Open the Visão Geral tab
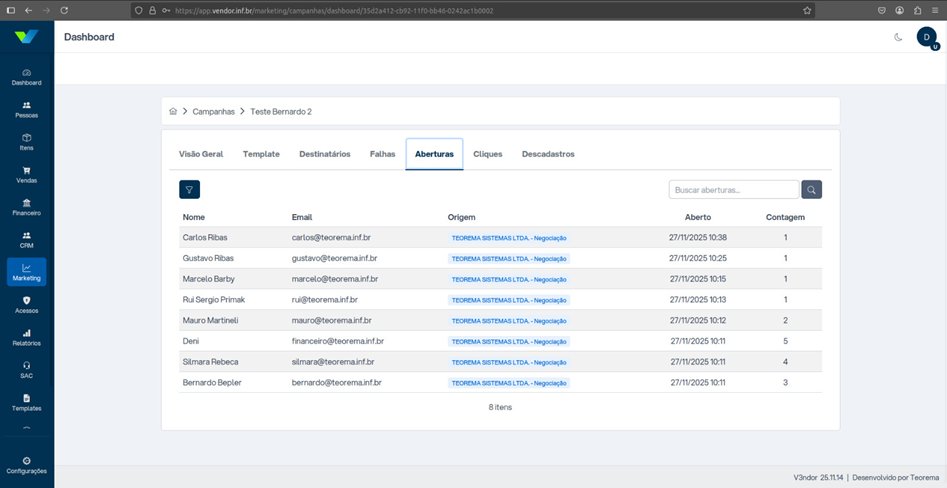Screen dimensions: 947x488 pyautogui.click(x=201, y=154)
